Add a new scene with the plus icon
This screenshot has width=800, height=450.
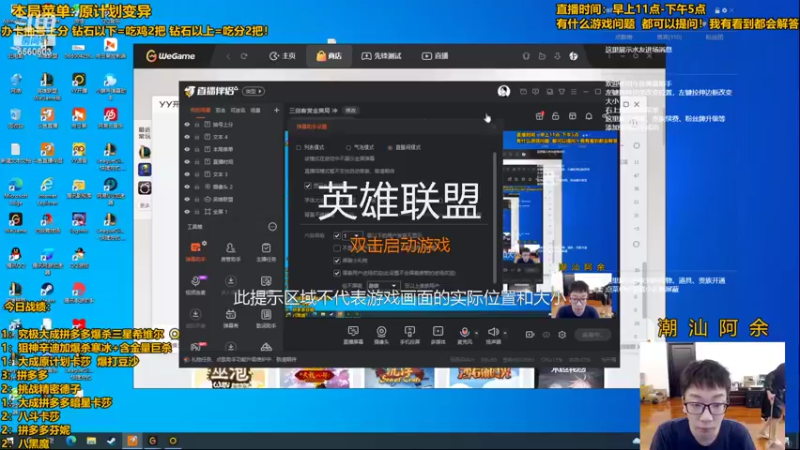pyautogui.click(x=276, y=110)
